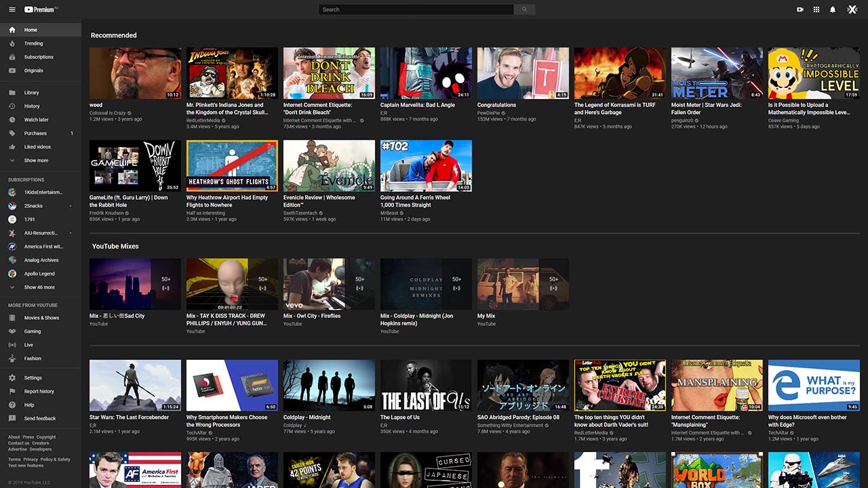
Task: Open the My Mix playlist thumbnail
Action: tap(524, 284)
